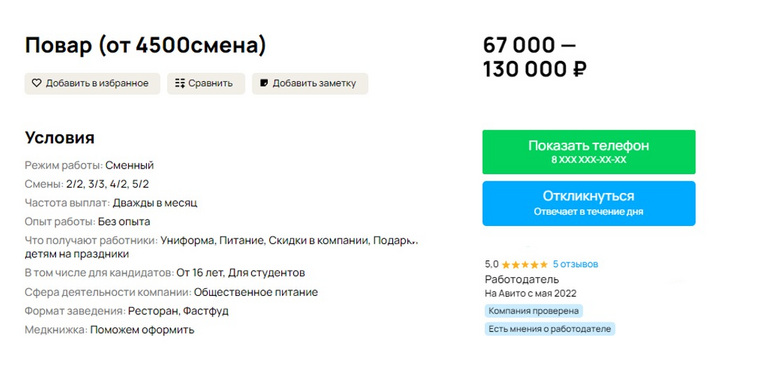Screen dimensions: 759x382
Task: Click Есть мнения о работодателе badge
Action: pyautogui.click(x=550, y=329)
